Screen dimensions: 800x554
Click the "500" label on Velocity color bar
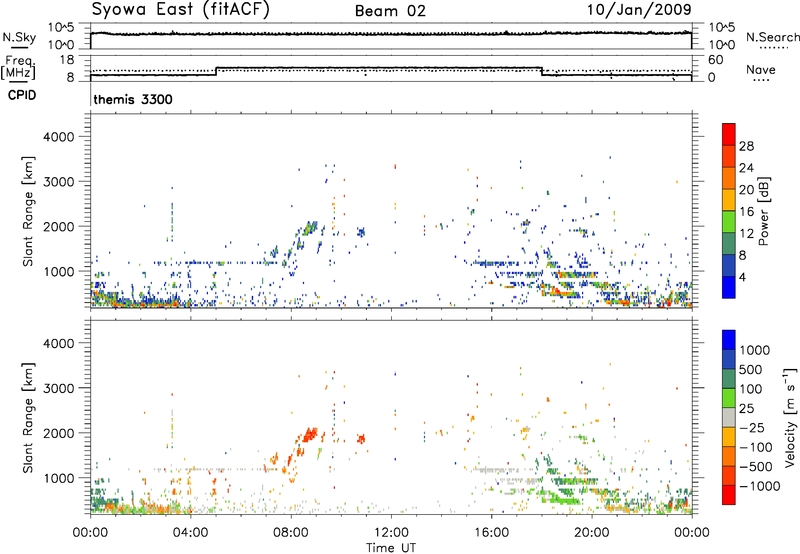(x=751, y=370)
